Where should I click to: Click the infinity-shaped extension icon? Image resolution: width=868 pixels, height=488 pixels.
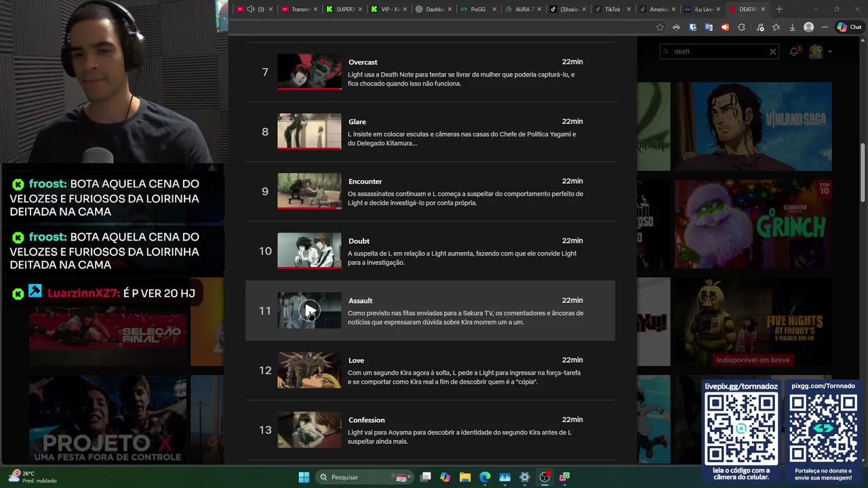(676, 27)
